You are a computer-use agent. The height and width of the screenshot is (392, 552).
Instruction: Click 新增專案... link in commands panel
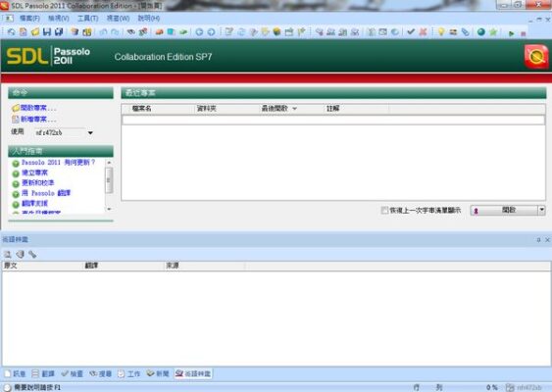[38, 120]
